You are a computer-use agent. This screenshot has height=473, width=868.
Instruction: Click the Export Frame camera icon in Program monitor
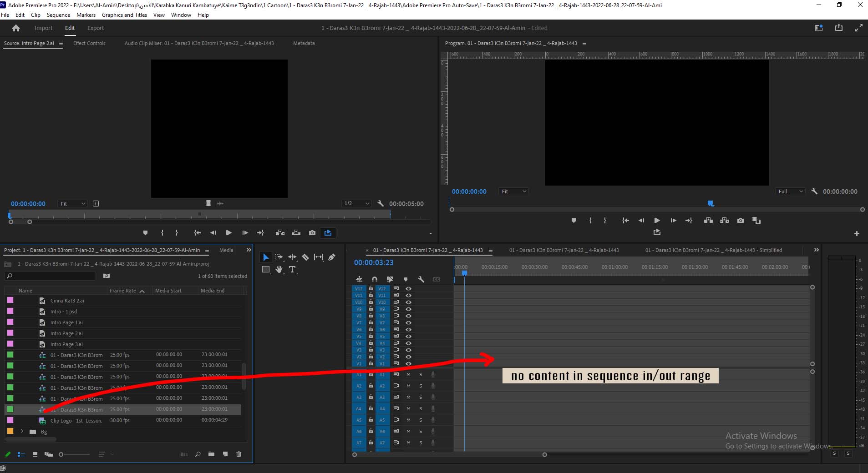pos(741,221)
